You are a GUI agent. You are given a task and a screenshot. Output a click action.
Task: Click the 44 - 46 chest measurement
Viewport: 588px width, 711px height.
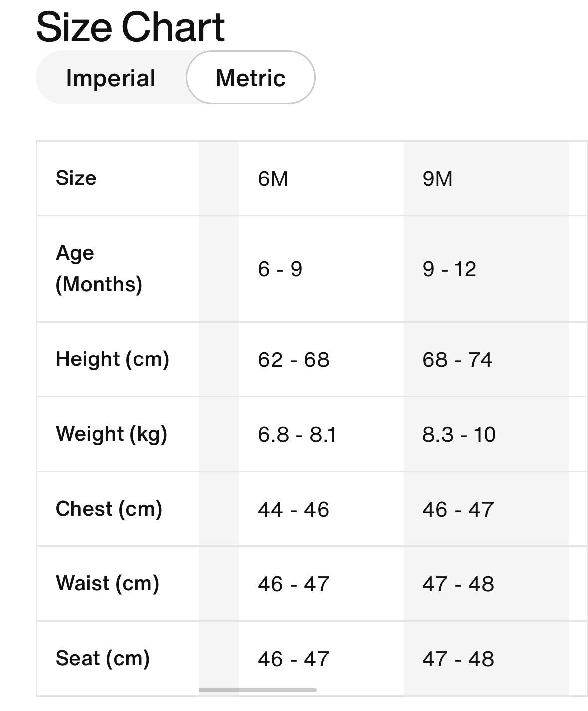pyautogui.click(x=294, y=508)
